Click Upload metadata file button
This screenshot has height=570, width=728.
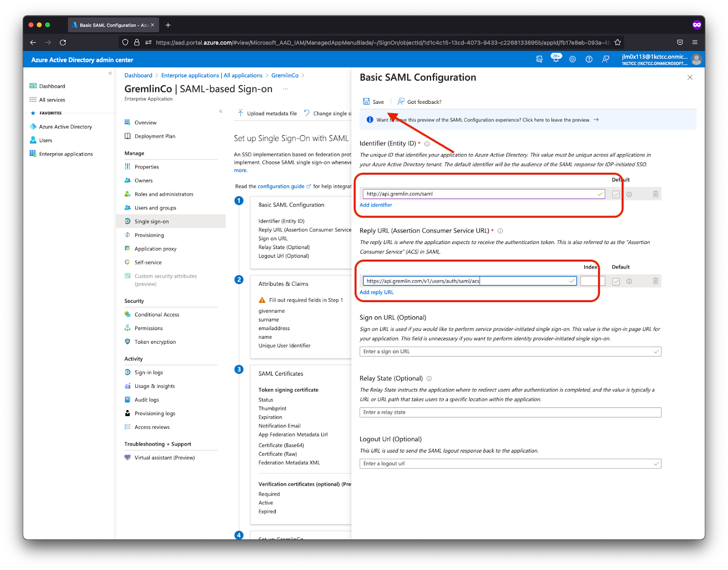pos(267,113)
